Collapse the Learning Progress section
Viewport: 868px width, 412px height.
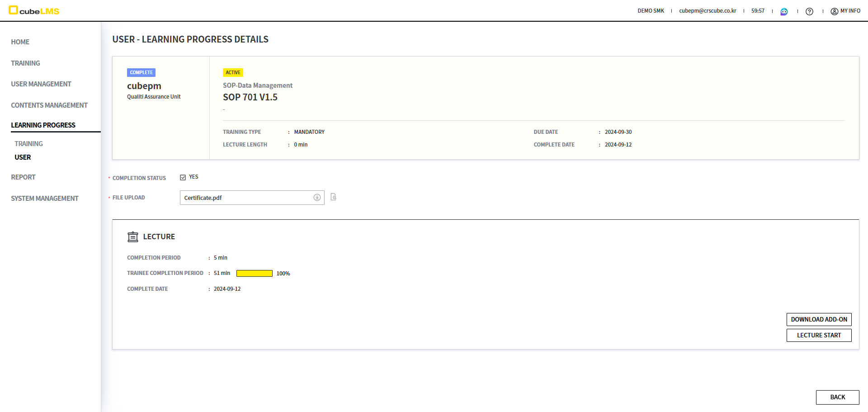click(x=43, y=125)
